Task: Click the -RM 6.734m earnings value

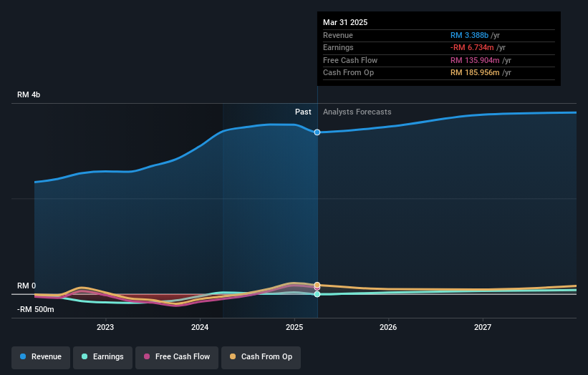Action: [472, 47]
